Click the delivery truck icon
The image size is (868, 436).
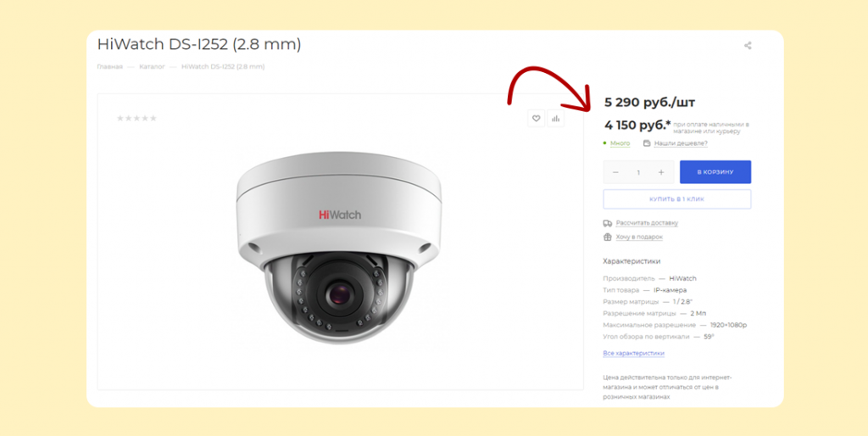click(x=607, y=223)
